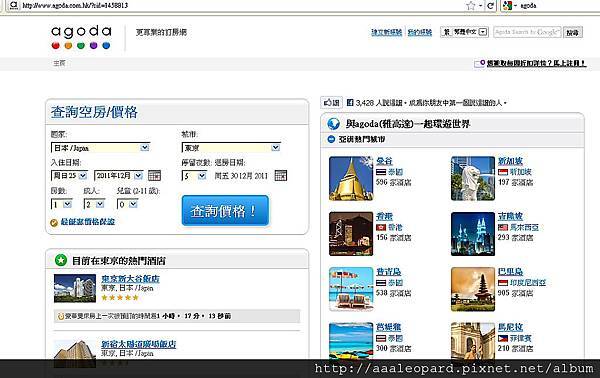Open the nights of stay dropdown showing 5
This screenshot has width=600, height=378.
[194, 176]
